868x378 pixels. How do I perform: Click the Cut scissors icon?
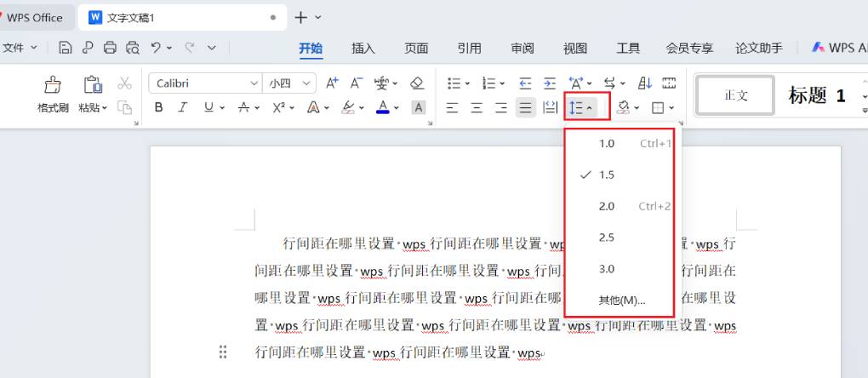coord(124,83)
